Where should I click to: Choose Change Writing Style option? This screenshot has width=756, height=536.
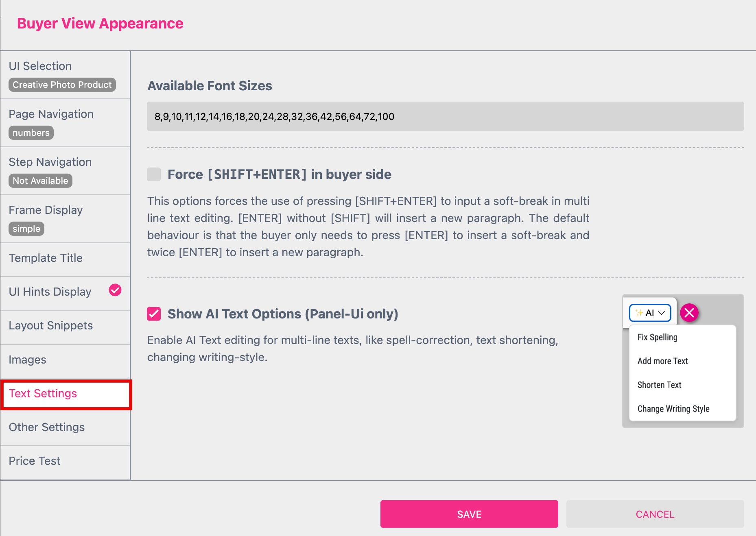click(673, 409)
